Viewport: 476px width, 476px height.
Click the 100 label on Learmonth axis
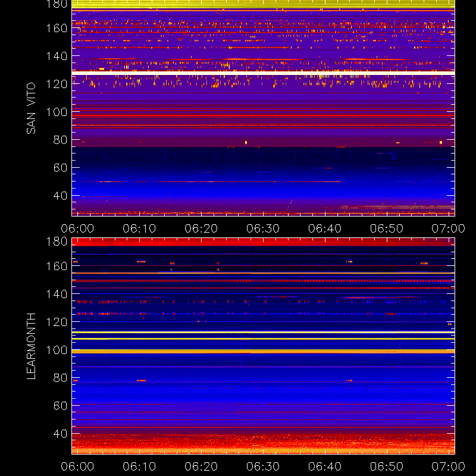tap(57, 350)
